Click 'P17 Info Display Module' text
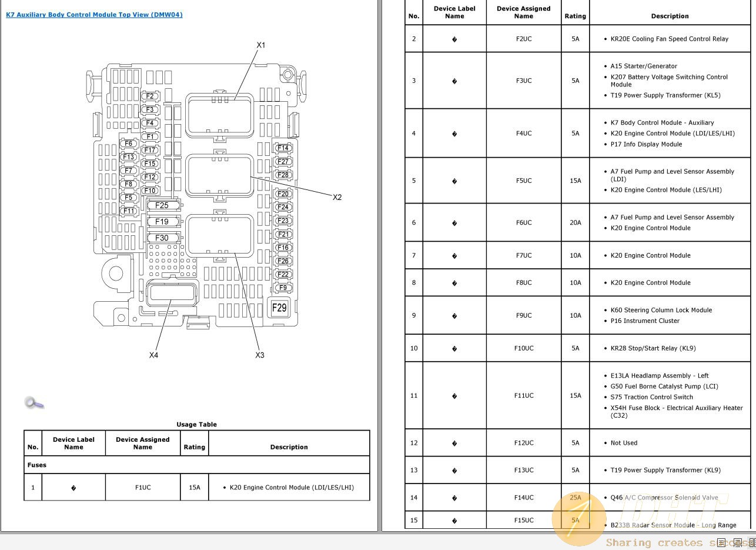This screenshot has height=550, width=756. (646, 144)
